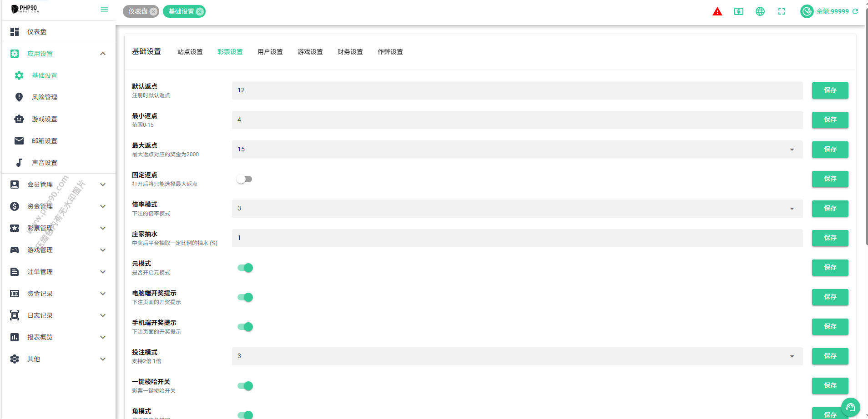Open the 倍率模式 dropdown

(517, 209)
